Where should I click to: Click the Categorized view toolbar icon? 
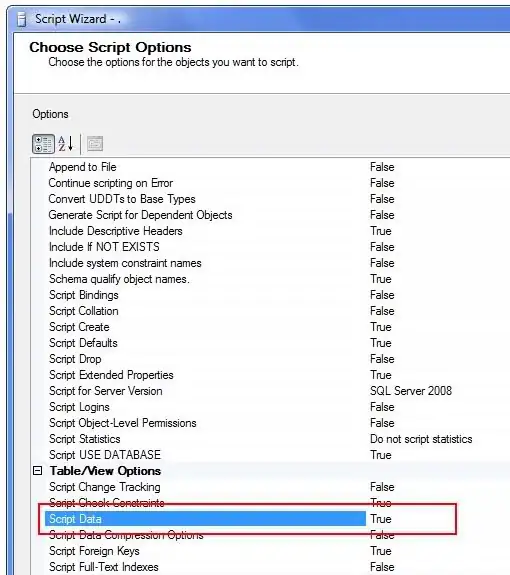43,144
